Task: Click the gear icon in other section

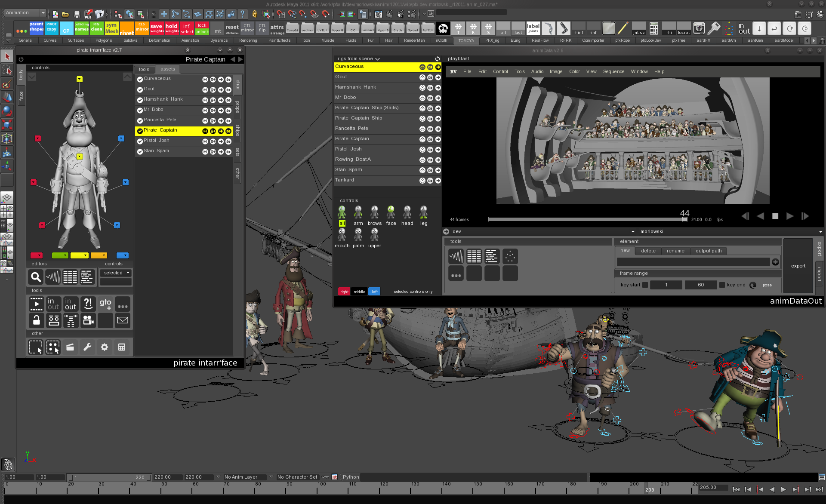Action: tap(105, 347)
